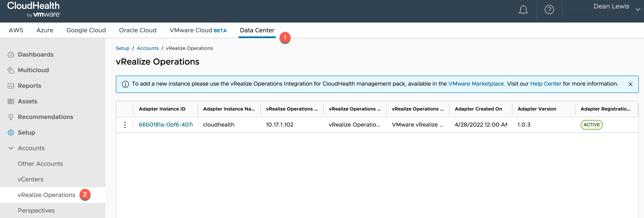The image size is (644, 218).
Task: Click the Multicloud clouds icon
Action: 11,70
